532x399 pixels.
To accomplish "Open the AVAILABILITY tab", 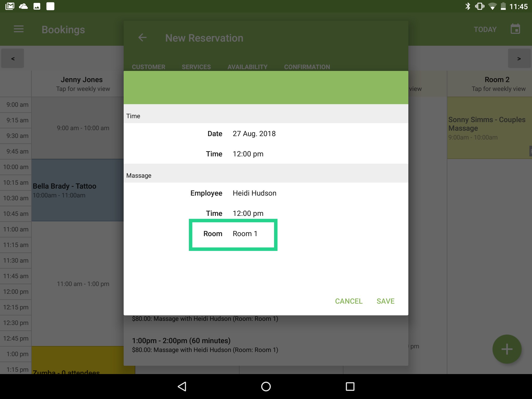I will pyautogui.click(x=247, y=67).
